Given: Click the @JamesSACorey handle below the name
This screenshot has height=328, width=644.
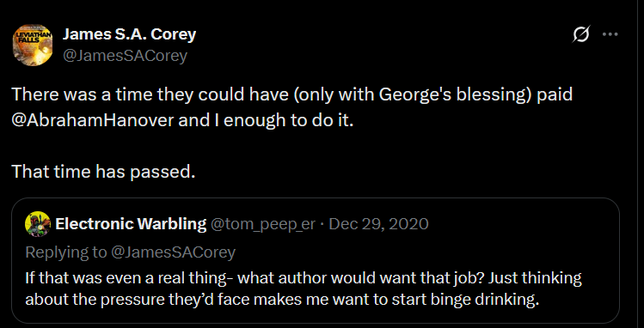Looking at the screenshot, I should pyautogui.click(x=125, y=56).
